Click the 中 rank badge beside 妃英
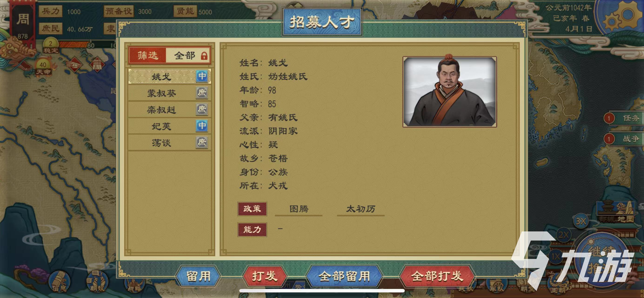This screenshot has width=644, height=298. 202,126
